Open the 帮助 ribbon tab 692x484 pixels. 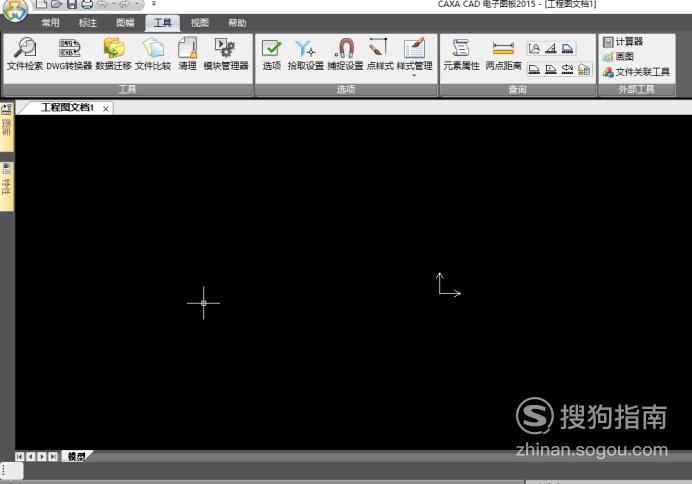237,23
